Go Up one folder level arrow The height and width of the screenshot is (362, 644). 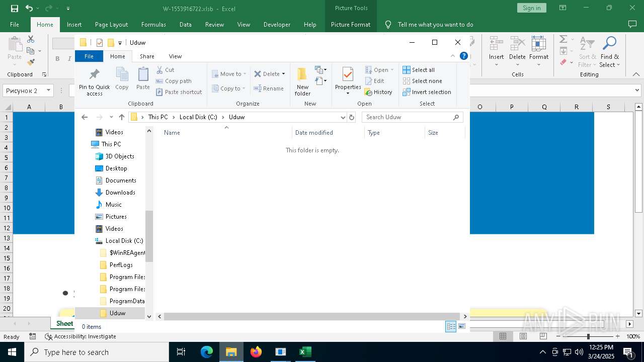121,117
